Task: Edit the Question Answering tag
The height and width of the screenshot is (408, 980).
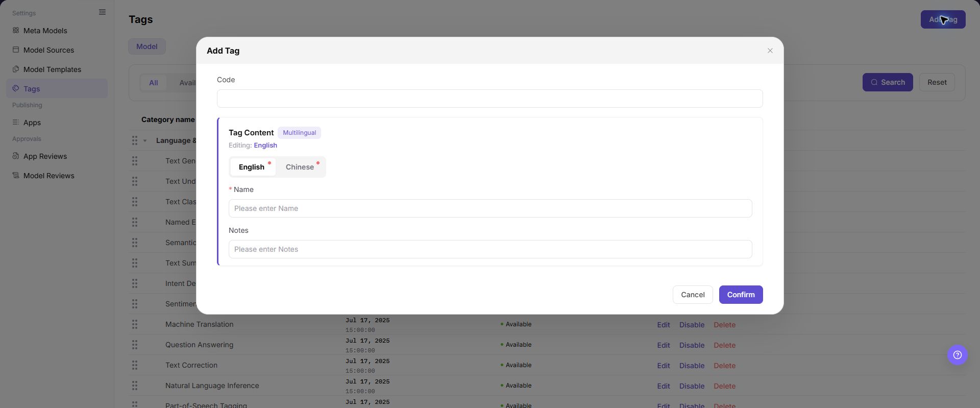Action: [x=663, y=345]
